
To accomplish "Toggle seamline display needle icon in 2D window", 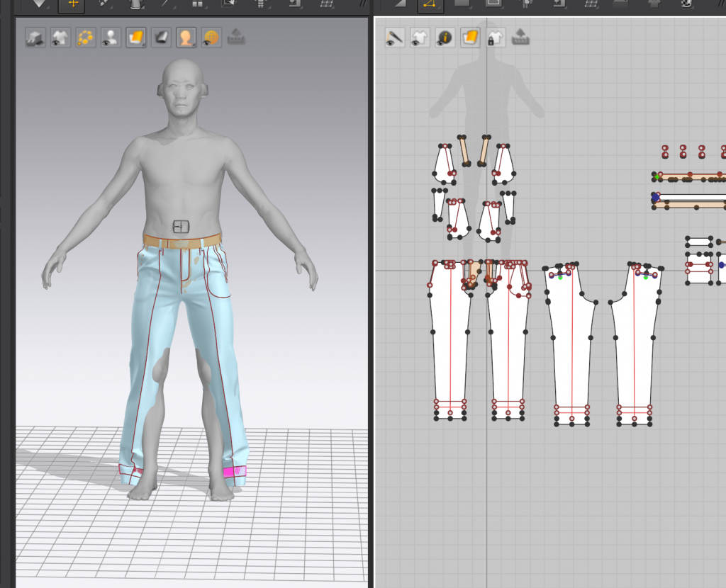I will point(395,38).
